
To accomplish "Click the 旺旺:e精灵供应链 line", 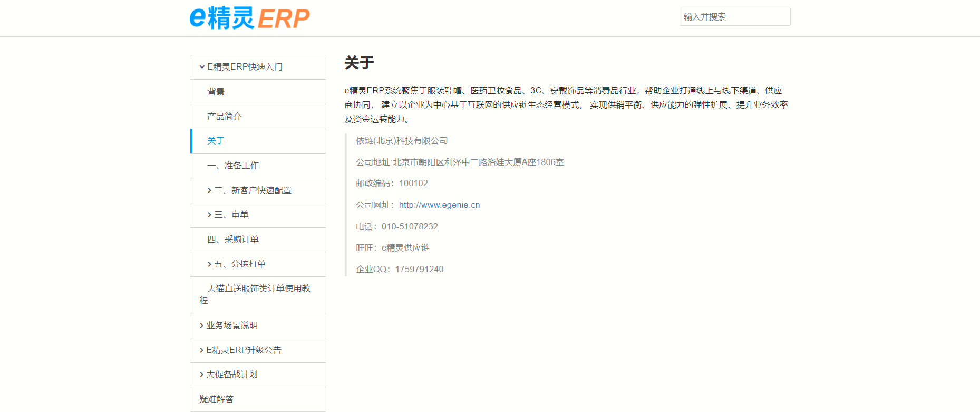I will tap(393, 248).
